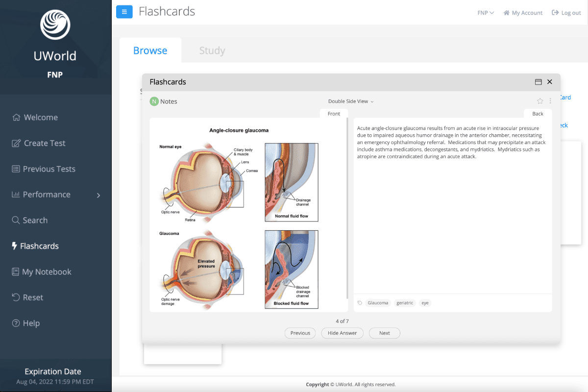
Task: Open the flashcard three-dot options menu
Action: tap(550, 101)
